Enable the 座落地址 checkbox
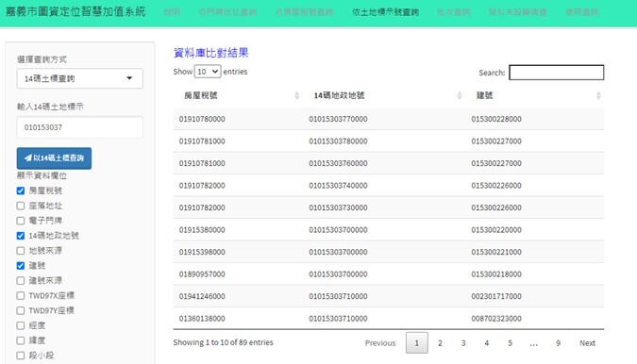 coord(21,206)
